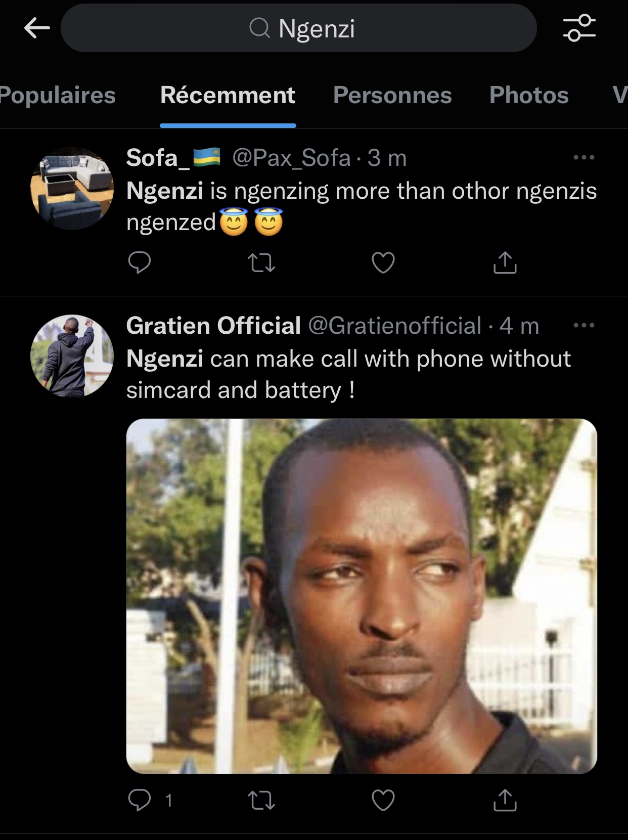Open Sofa_ profile avatar

(x=72, y=189)
